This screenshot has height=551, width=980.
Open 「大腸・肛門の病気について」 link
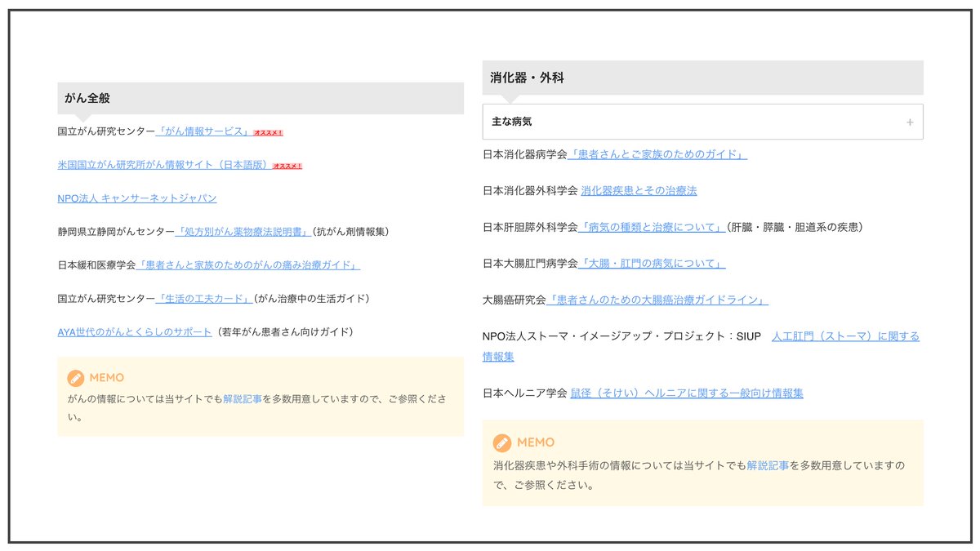[x=652, y=264]
